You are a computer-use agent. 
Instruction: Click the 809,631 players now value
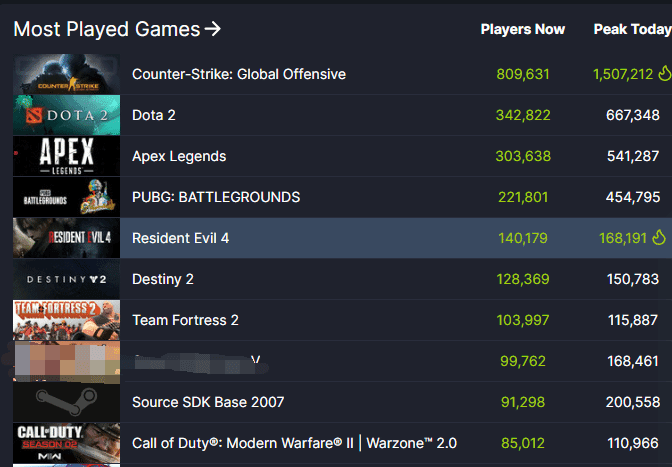click(x=523, y=74)
